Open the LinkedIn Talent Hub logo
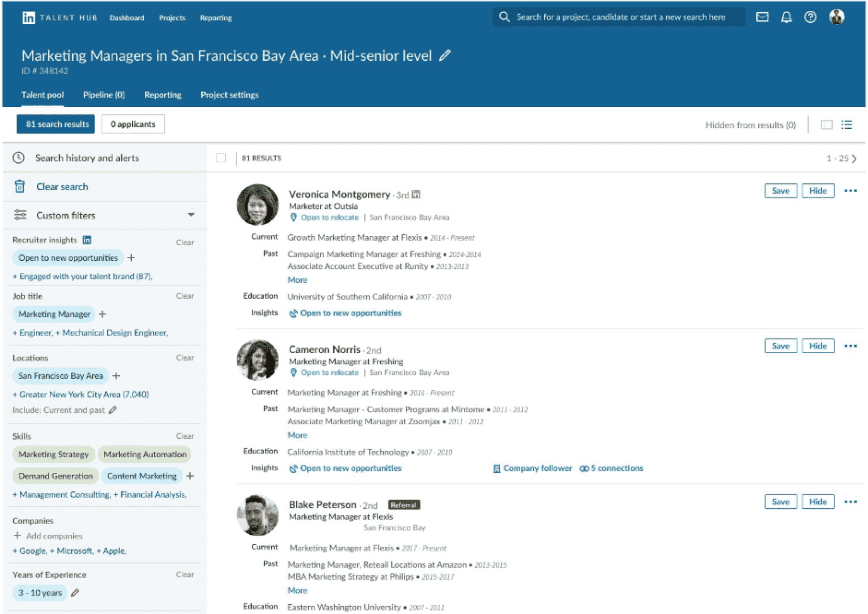Viewport: 868px width, 614px height. click(59, 18)
